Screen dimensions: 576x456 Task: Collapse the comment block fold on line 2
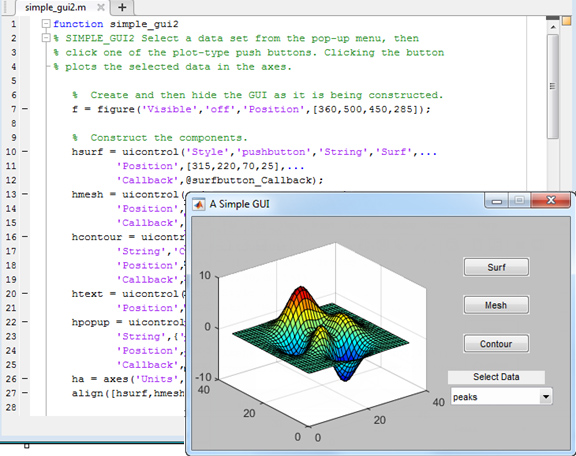(46, 38)
